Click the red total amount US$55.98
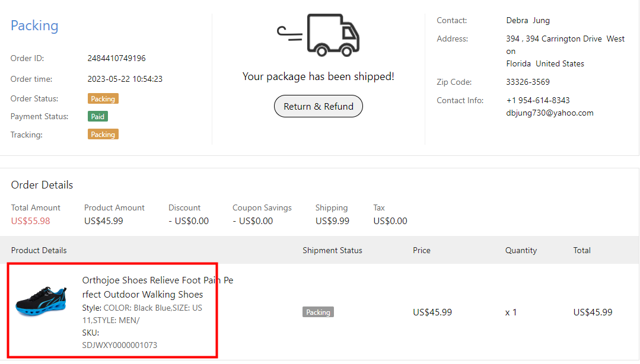Image resolution: width=640 pixels, height=364 pixels. pyautogui.click(x=31, y=221)
